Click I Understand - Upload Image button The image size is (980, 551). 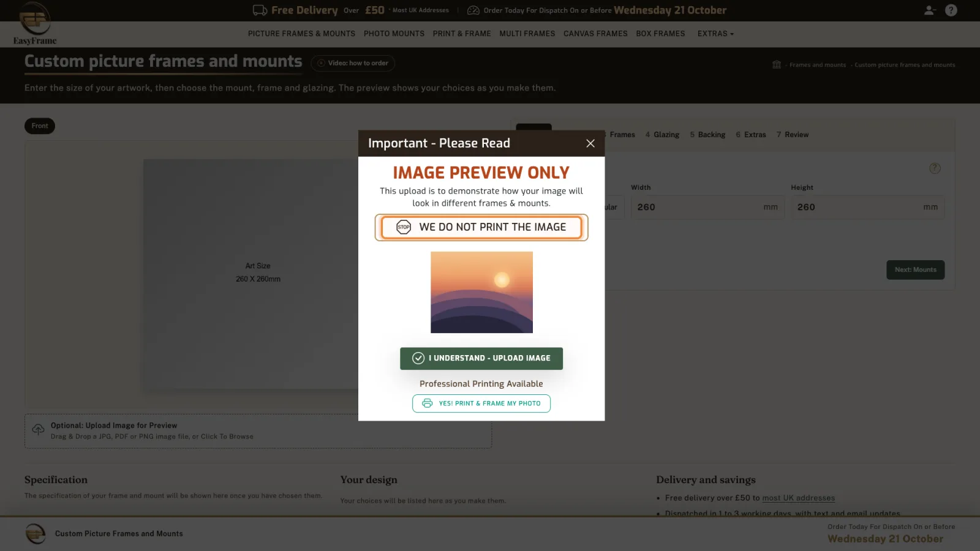coord(481,359)
